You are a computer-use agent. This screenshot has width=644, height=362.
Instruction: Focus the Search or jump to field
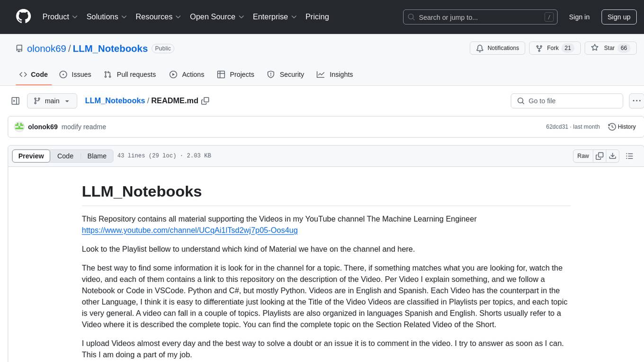pyautogui.click(x=481, y=17)
